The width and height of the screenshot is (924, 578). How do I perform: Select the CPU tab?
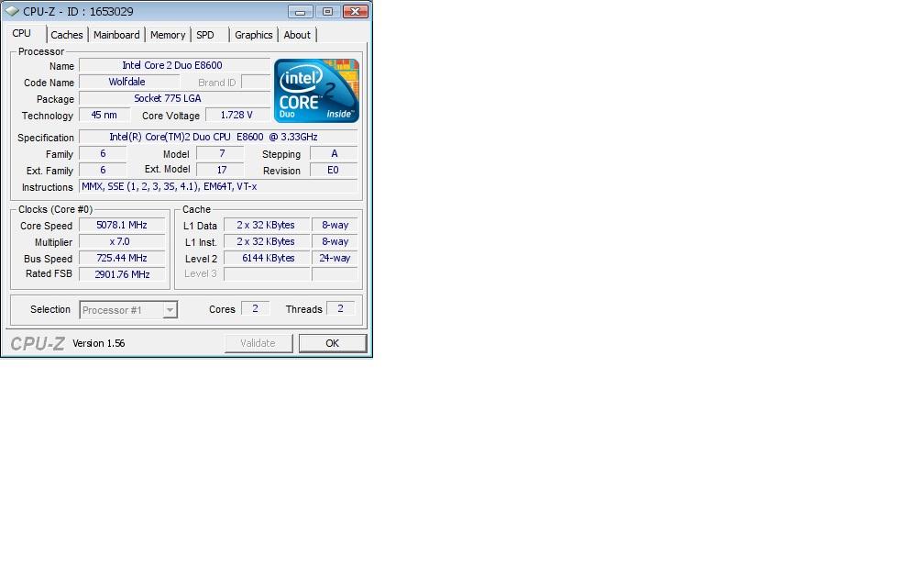tap(21, 34)
